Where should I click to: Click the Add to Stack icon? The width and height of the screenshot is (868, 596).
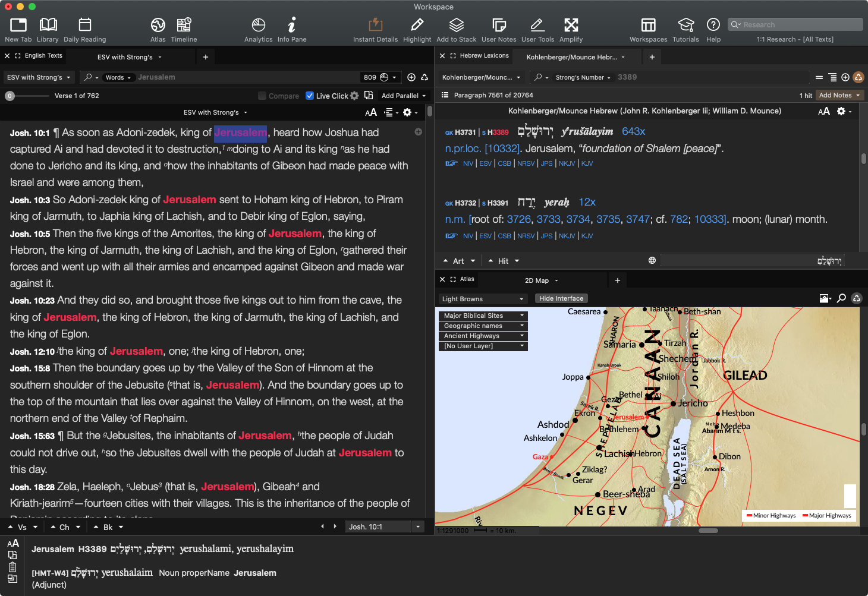tap(456, 30)
